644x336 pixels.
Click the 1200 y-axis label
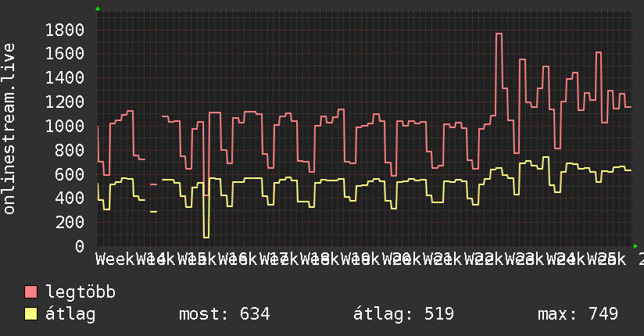[x=65, y=102]
